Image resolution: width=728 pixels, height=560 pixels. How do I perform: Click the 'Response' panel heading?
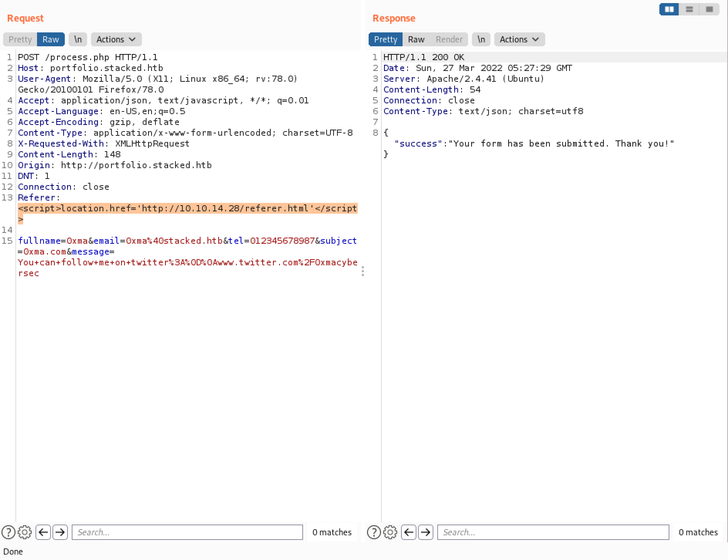tap(394, 18)
